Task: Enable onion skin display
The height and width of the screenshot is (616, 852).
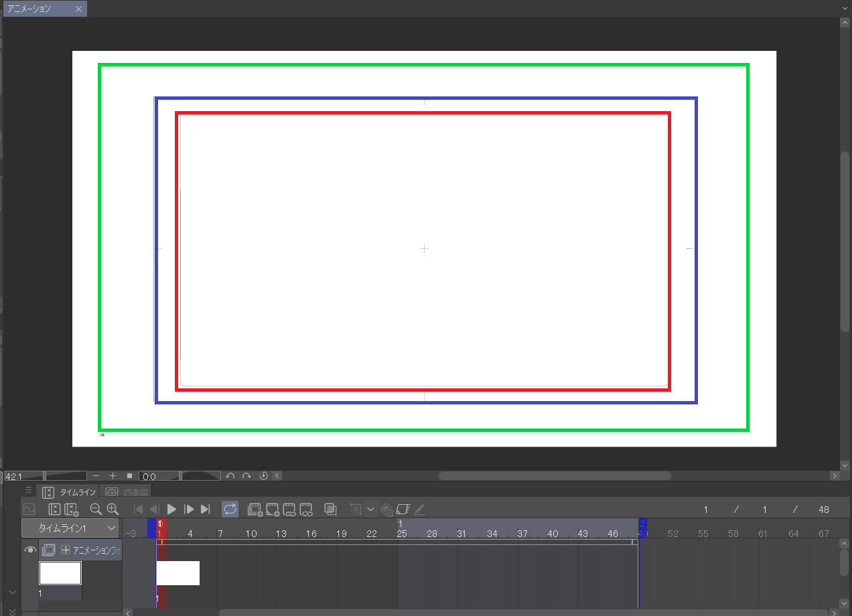Action: point(330,510)
